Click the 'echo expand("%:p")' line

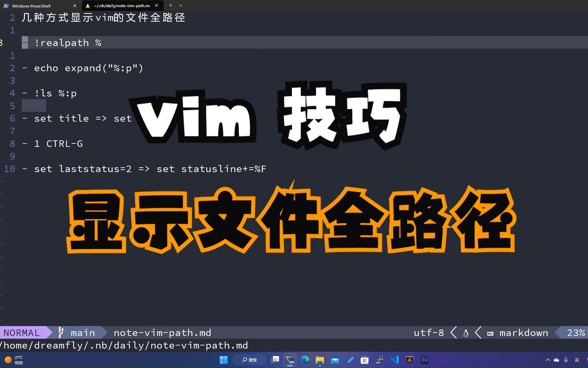(88, 68)
